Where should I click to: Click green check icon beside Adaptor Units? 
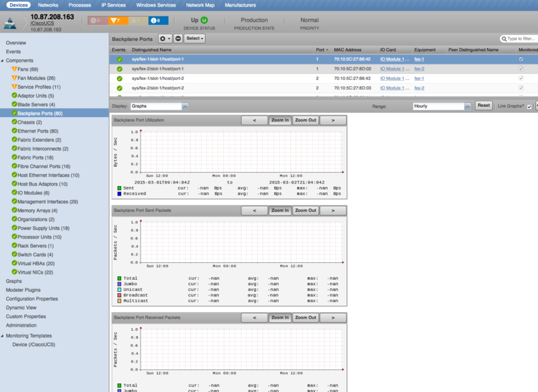[14, 95]
